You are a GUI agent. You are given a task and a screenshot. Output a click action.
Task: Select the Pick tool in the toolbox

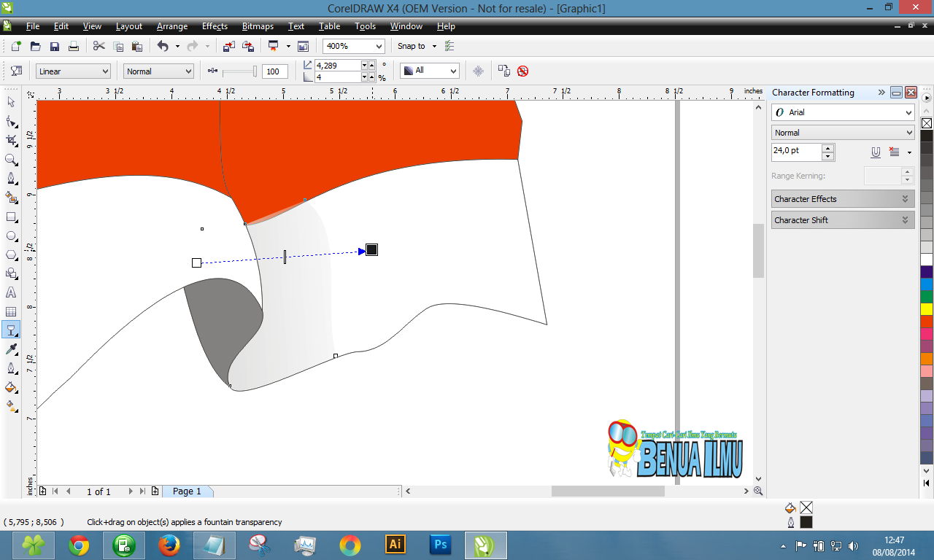point(11,102)
